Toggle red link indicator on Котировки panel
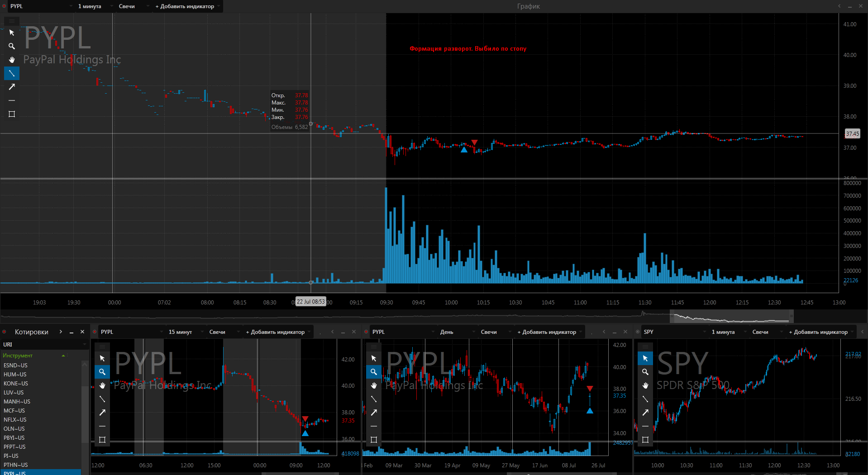Screen dimensions: 868x475 tap(4, 332)
